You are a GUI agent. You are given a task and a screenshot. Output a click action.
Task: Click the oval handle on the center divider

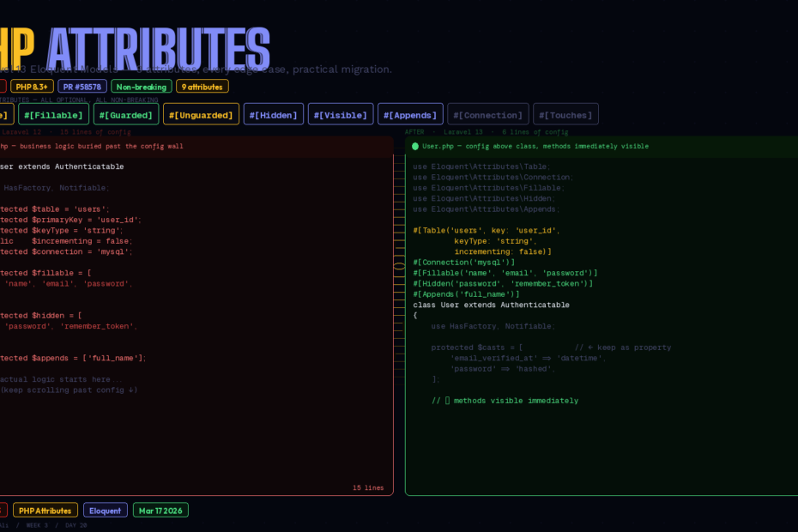[x=399, y=267]
